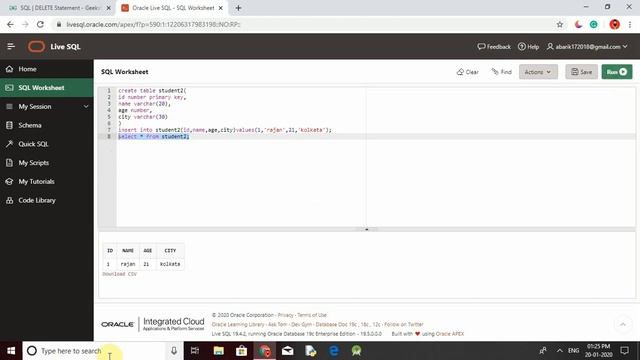Open Microsoft Store from taskbar
Viewport: 640px width, 360px height.
click(241, 351)
